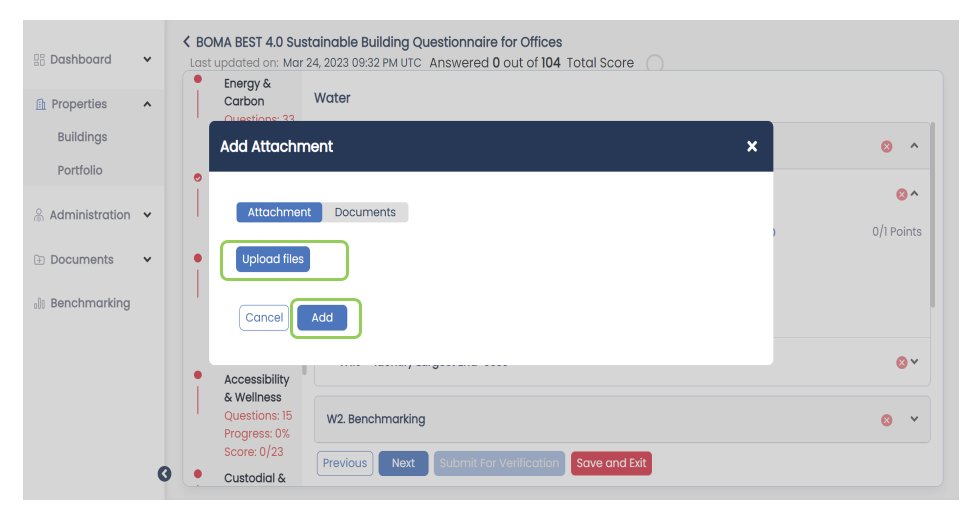Click the Administration person icon
This screenshot has width=979, height=522.
coord(39,215)
